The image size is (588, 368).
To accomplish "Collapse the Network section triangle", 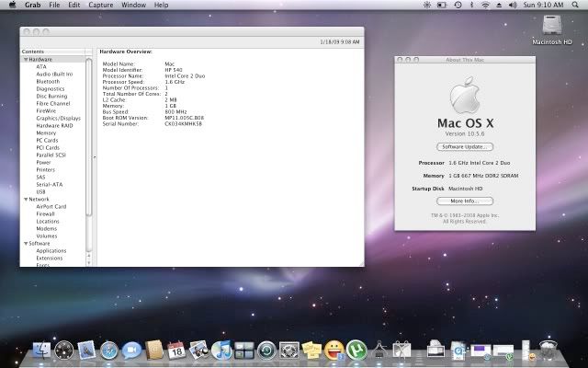I will pyautogui.click(x=26, y=200).
